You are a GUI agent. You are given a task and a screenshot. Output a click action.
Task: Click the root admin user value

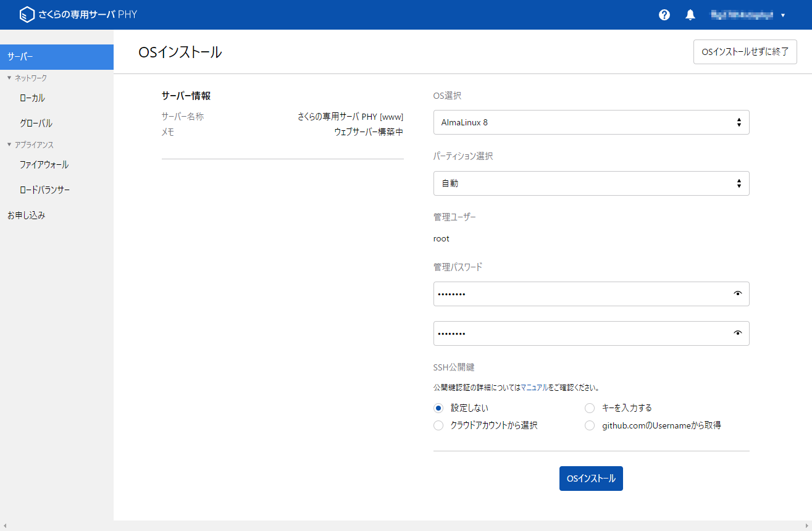442,239
